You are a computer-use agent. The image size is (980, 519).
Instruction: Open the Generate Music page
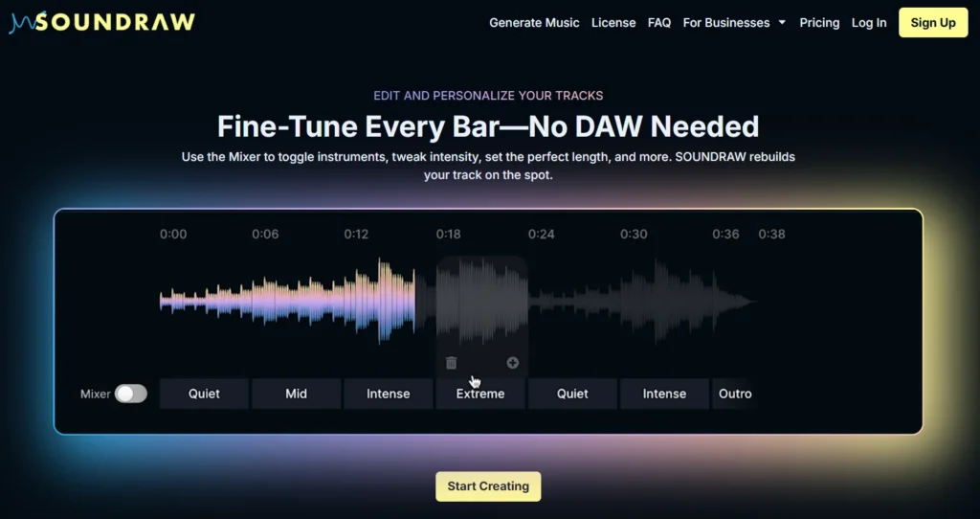point(534,22)
